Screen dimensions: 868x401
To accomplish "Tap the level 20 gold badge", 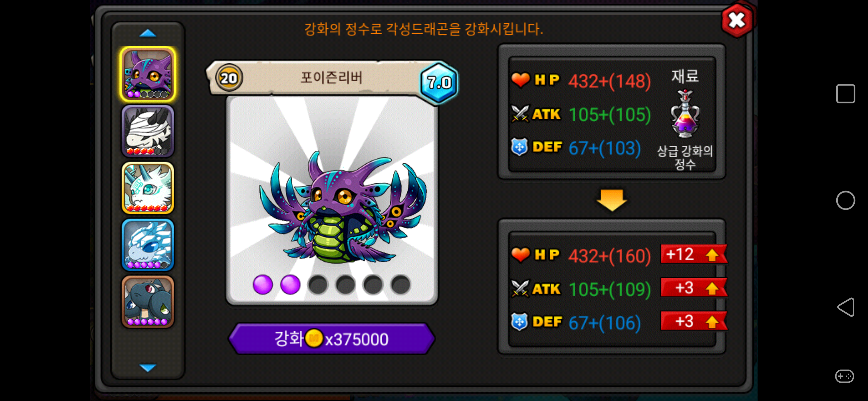I will pos(229,78).
